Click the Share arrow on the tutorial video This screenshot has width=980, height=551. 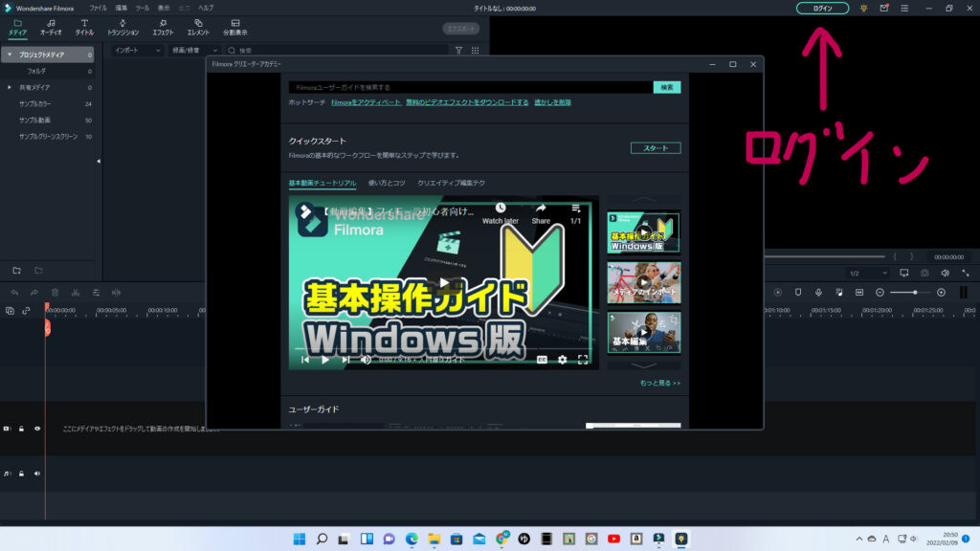click(541, 213)
